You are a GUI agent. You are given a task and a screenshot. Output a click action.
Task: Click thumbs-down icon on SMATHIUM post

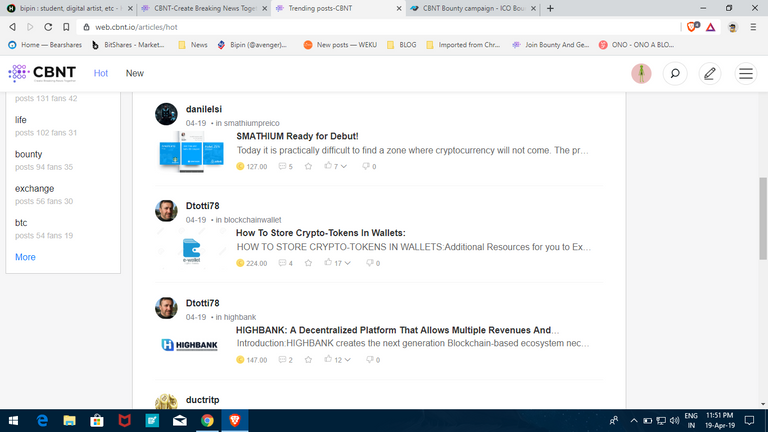click(x=366, y=166)
